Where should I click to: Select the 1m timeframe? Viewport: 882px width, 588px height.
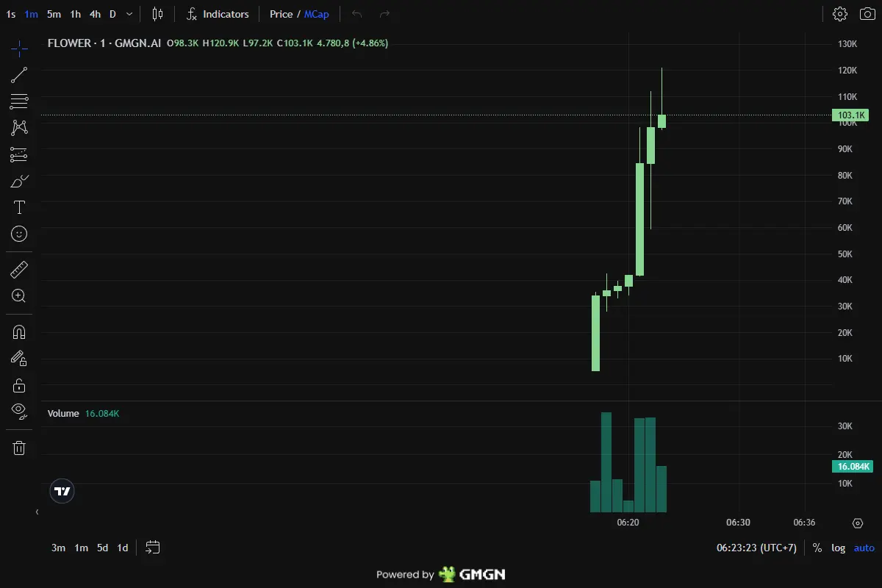31,14
